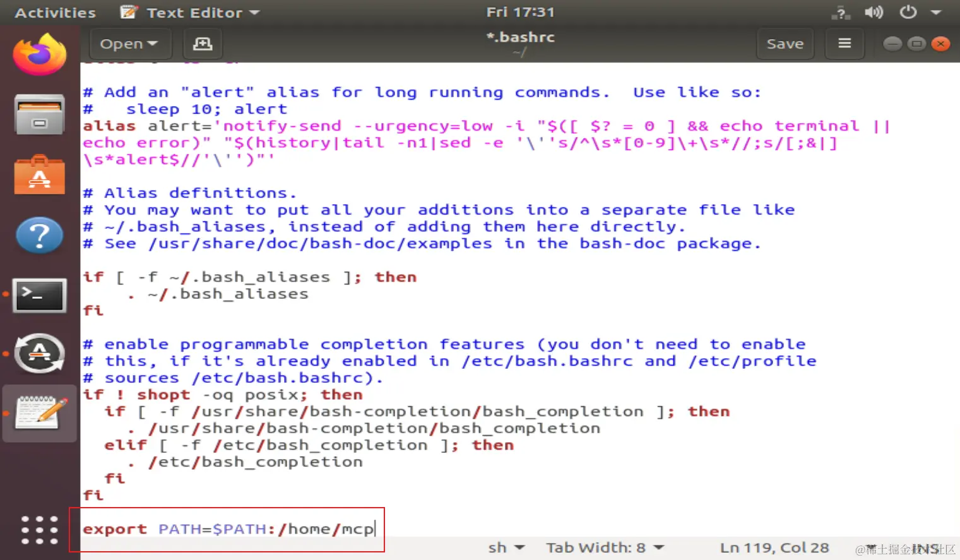The image size is (960, 560).
Task: Open the hamburger menu in header bar
Action: 844,44
